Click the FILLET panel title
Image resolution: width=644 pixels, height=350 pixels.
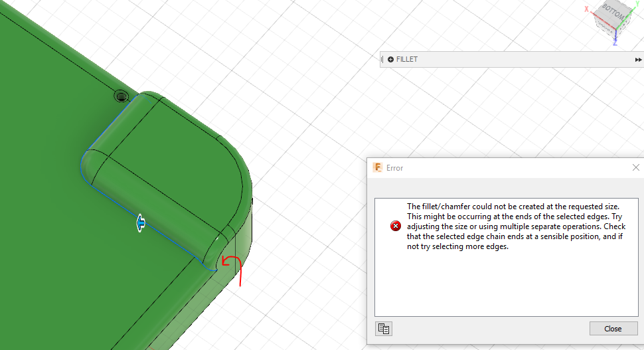406,60
